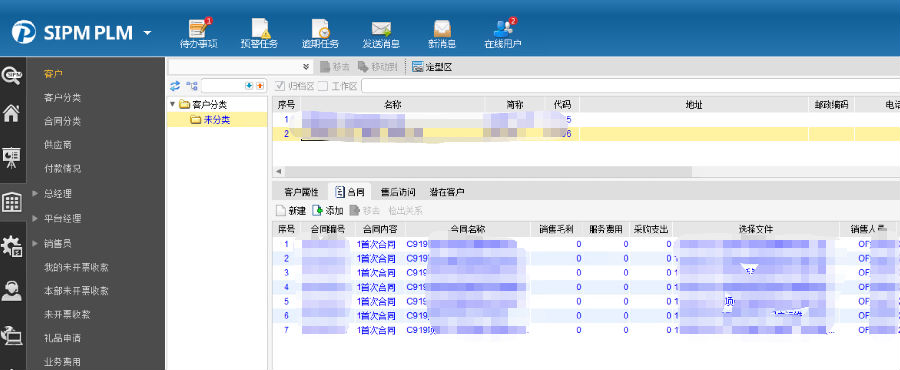Click the SIPM PLM logo icon
Image resolution: width=900 pixels, height=370 pixels.
pyautogui.click(x=24, y=32)
